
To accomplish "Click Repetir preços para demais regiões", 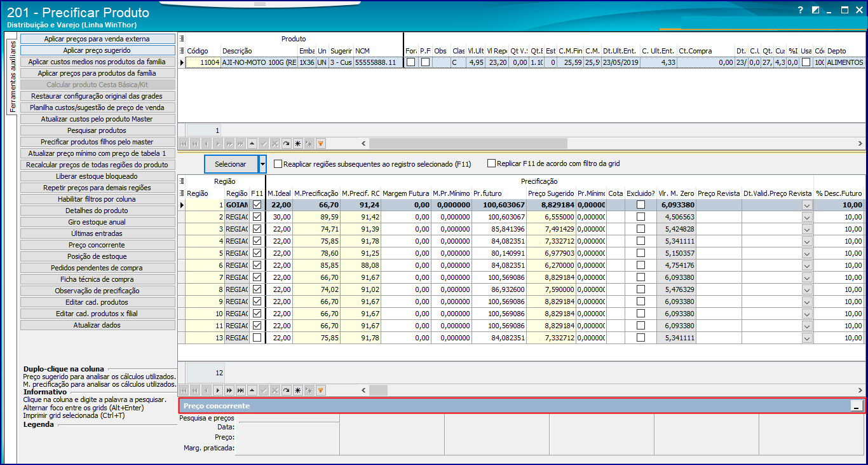I will coord(98,188).
